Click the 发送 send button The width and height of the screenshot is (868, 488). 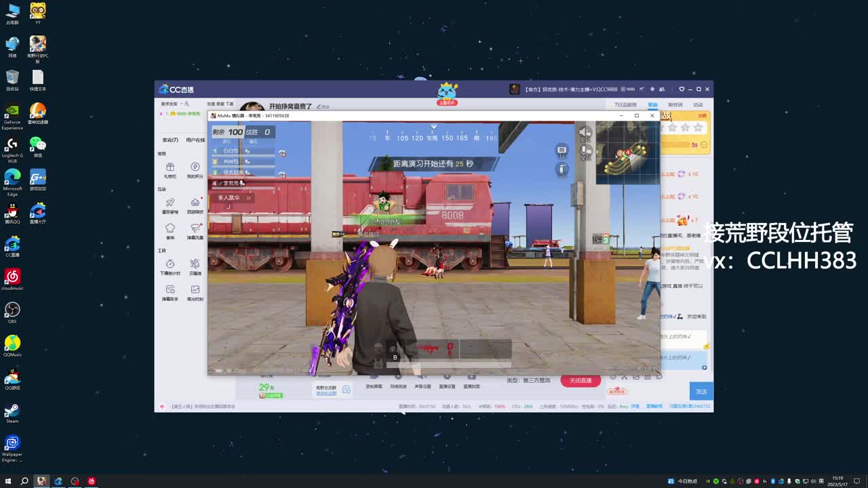pyautogui.click(x=701, y=391)
